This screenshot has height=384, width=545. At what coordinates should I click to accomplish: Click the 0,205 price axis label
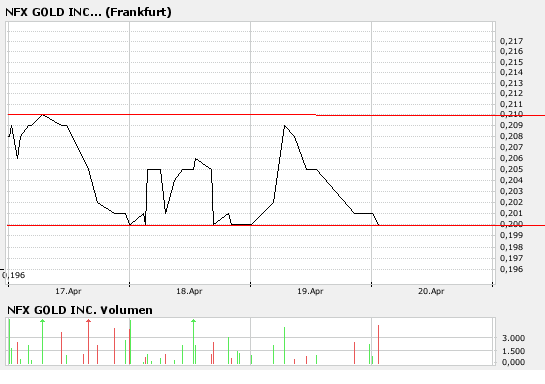tap(511, 169)
